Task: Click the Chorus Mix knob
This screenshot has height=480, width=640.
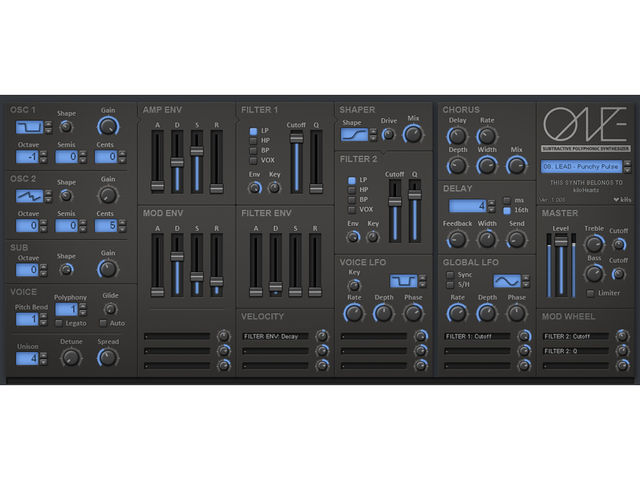Action: pyautogui.click(x=516, y=166)
